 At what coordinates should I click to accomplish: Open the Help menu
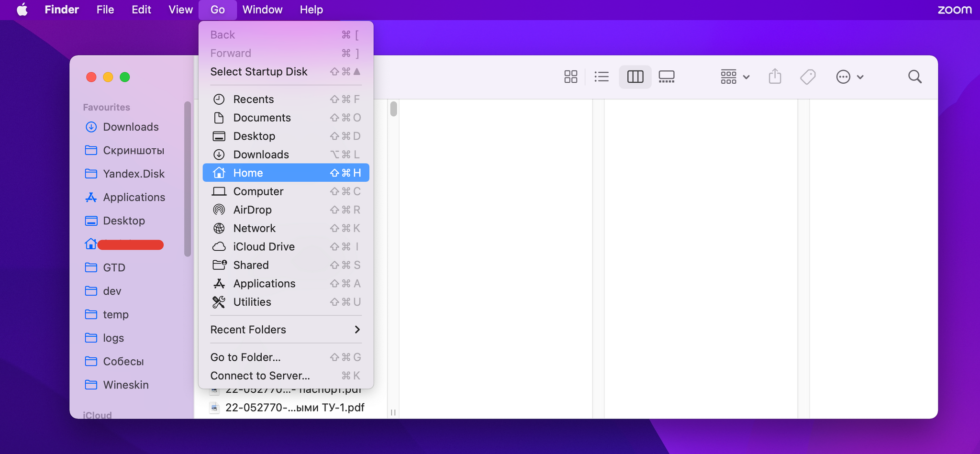[x=311, y=10]
